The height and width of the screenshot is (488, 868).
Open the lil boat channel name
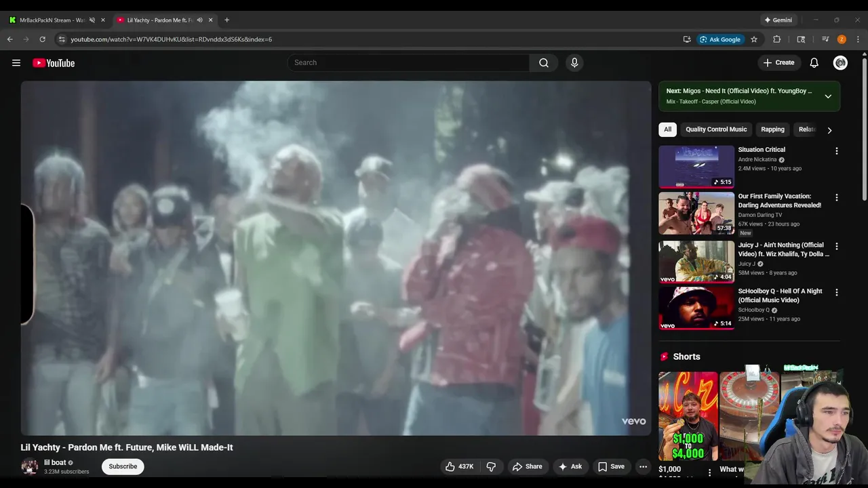[55, 462]
